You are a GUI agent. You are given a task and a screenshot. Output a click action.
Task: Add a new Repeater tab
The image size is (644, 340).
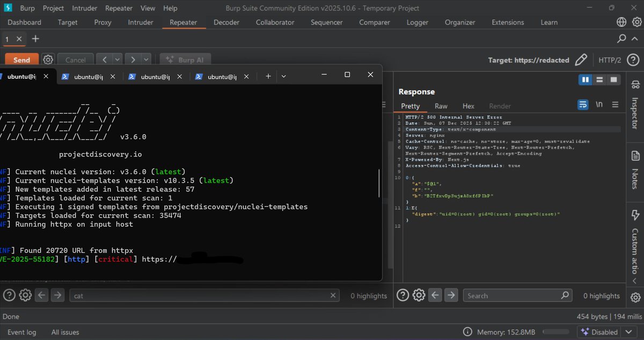click(35, 39)
